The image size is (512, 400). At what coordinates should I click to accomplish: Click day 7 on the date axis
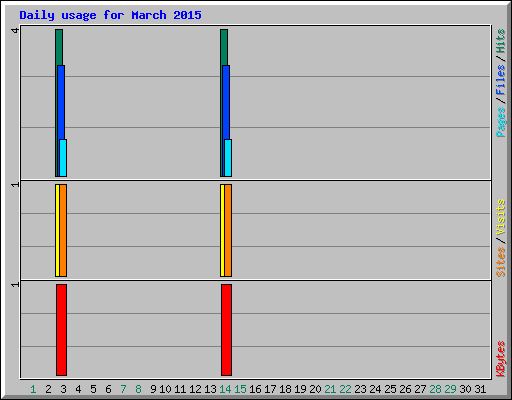coord(123,389)
